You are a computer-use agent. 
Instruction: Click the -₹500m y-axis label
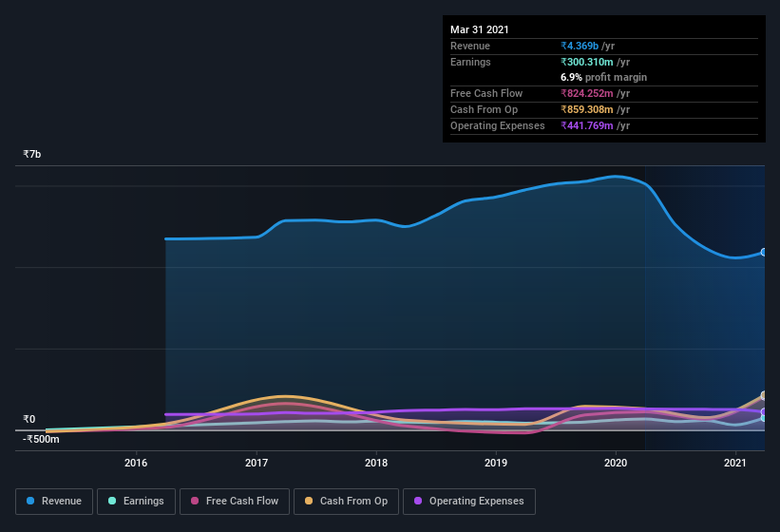tap(41, 439)
